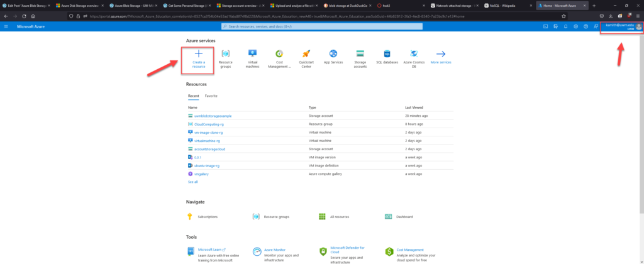Open Cost Management tool link
The width and height of the screenshot is (644, 264).
410,250
